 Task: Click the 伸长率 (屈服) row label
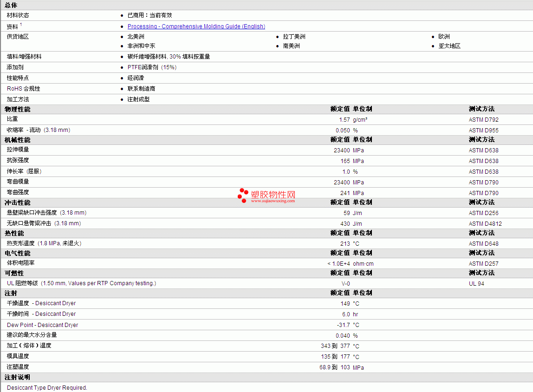[24, 171]
